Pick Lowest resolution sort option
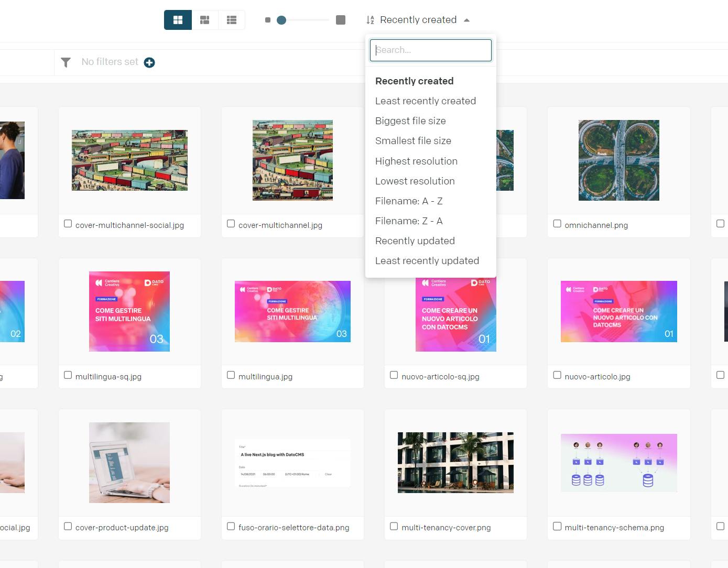Viewport: 728px width, 568px height. pos(415,181)
